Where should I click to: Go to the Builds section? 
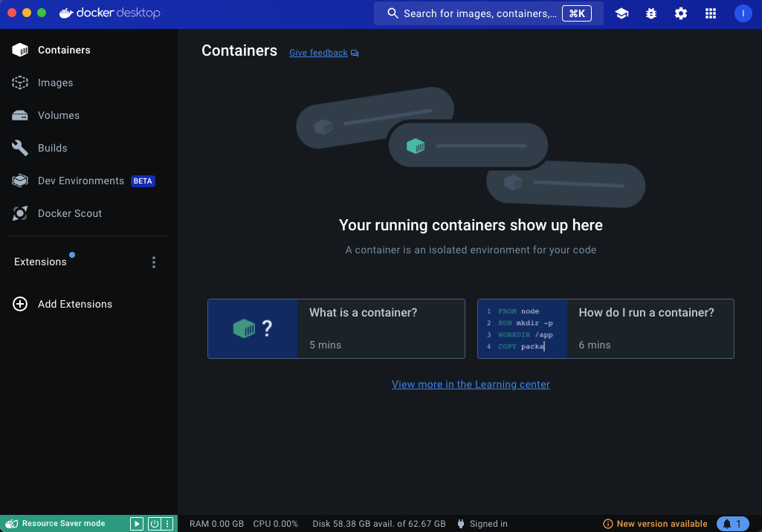53,148
